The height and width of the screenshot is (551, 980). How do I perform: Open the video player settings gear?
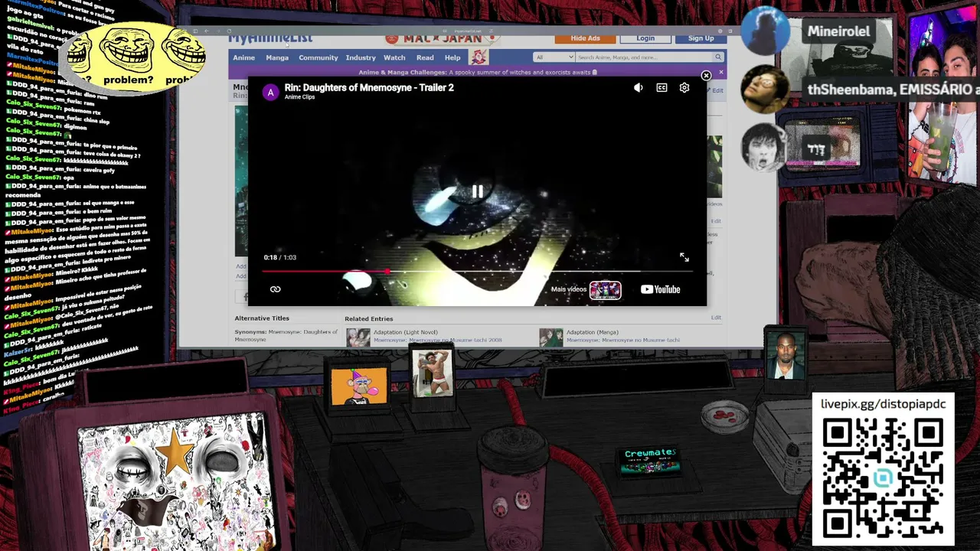pyautogui.click(x=684, y=88)
